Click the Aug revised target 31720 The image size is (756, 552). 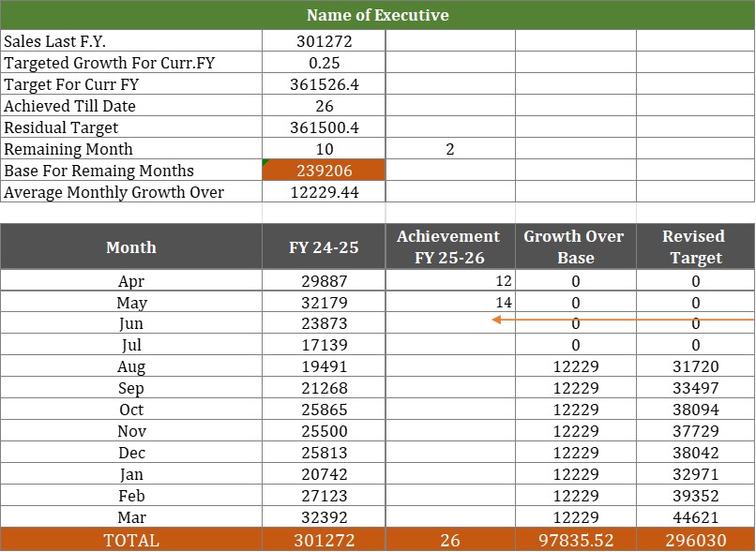point(695,367)
